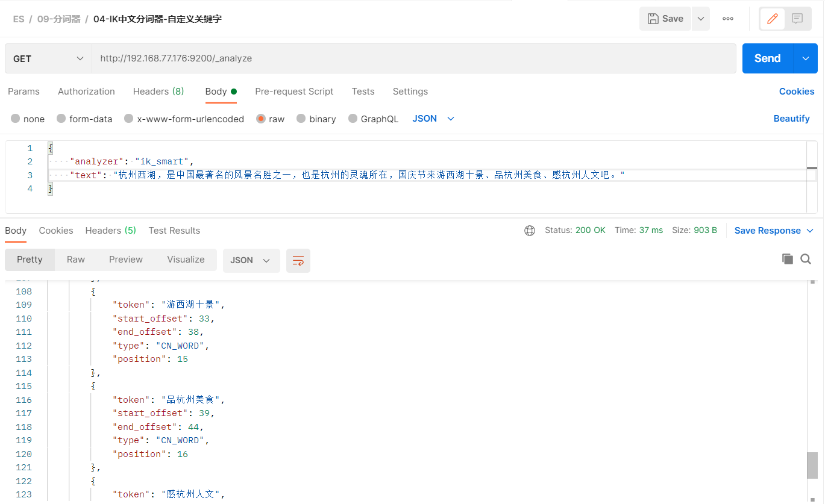
Task: Click the Beautify link
Action: point(791,119)
